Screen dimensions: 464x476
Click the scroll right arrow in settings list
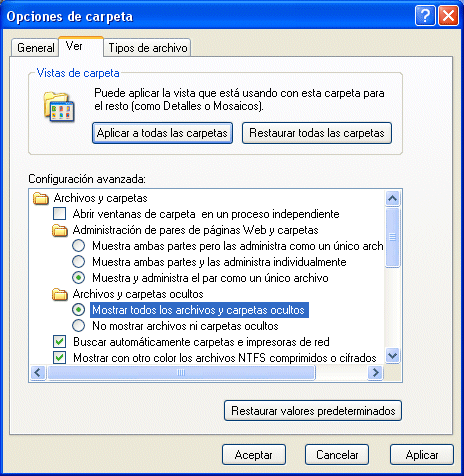tap(375, 372)
